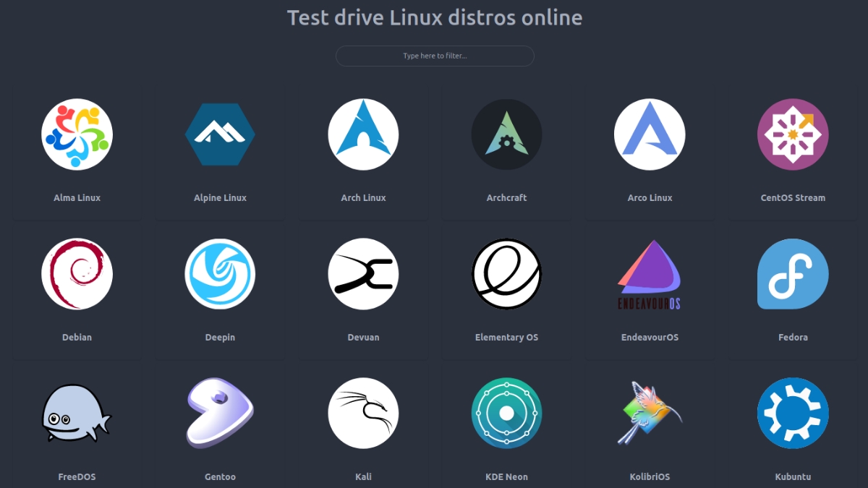This screenshot has height=488, width=868.
Task: Click the "CentOS Stream" label
Action: [x=793, y=197]
